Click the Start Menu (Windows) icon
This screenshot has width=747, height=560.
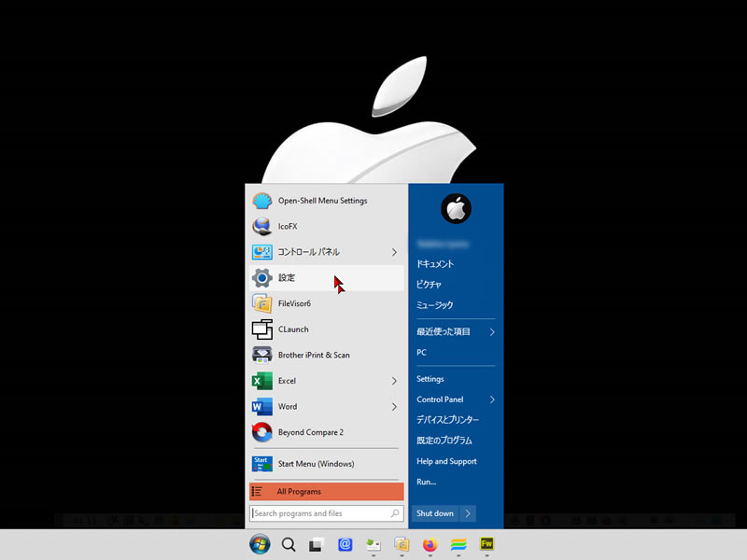click(x=262, y=464)
